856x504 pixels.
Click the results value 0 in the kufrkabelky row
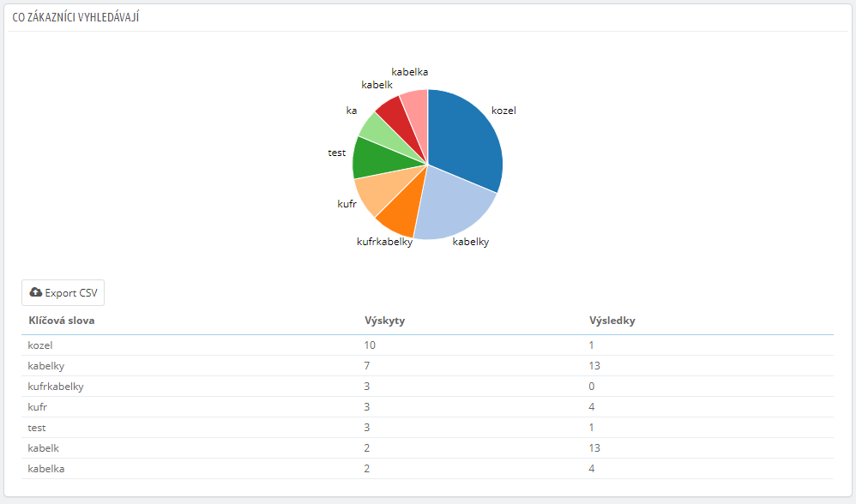tap(592, 387)
